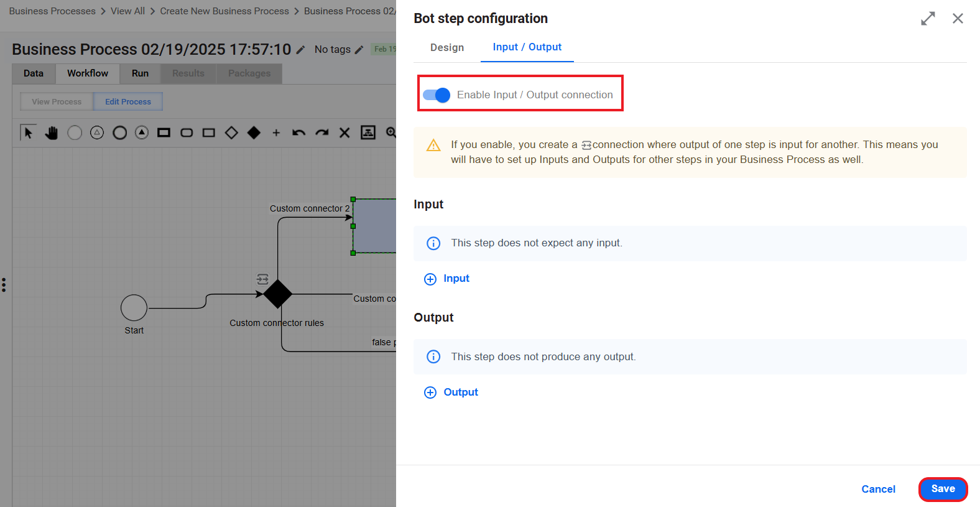The width and height of the screenshot is (980, 507).
Task: Click 'This step does not produce any output.'
Action: pos(543,356)
